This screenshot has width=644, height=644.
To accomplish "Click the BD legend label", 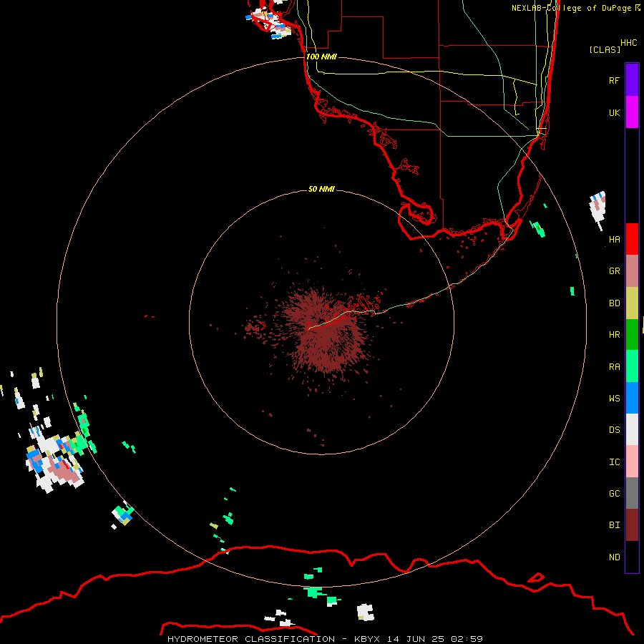I will (x=614, y=303).
